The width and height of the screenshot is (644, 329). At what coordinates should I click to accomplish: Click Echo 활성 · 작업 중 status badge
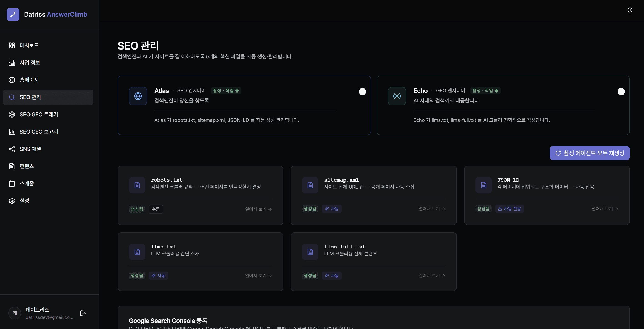485,91
